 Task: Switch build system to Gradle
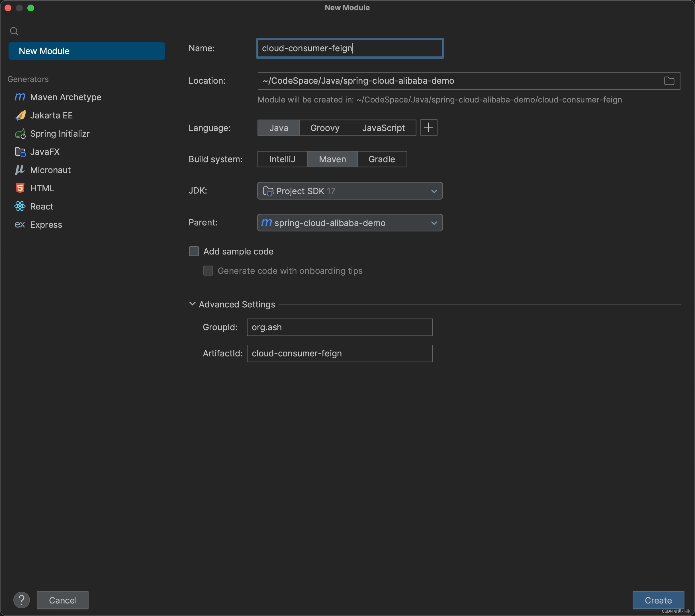381,159
